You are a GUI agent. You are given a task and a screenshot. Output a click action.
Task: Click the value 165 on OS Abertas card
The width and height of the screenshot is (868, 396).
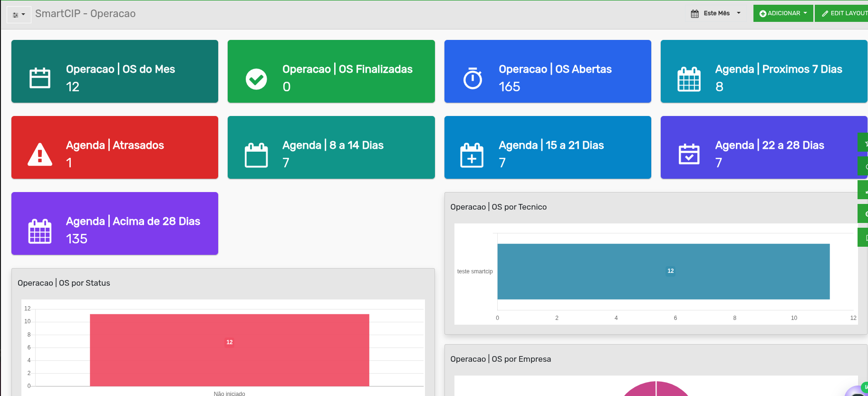coord(510,87)
